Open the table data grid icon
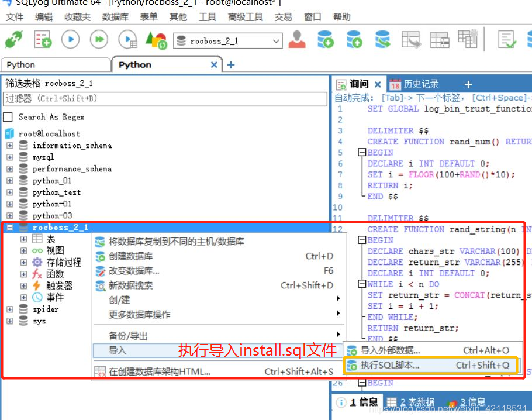This screenshot has width=532, height=420. tap(440, 39)
